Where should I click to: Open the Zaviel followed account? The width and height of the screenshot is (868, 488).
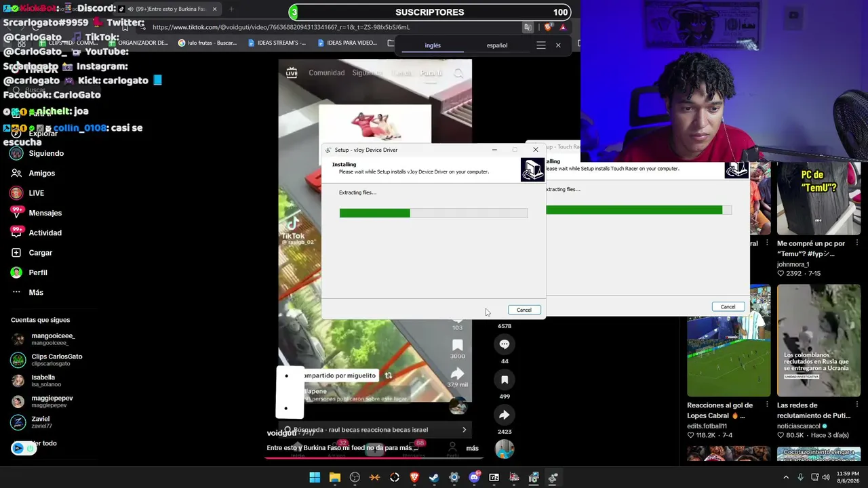click(33, 422)
